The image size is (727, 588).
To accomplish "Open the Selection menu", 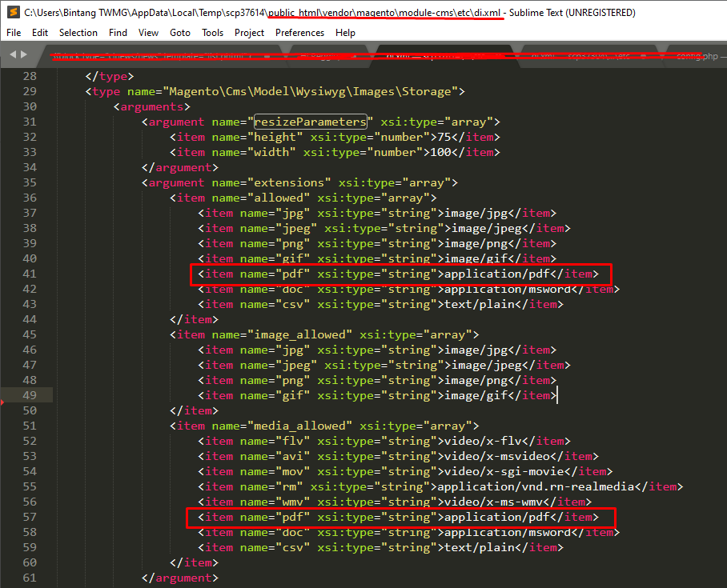I will tap(78, 33).
